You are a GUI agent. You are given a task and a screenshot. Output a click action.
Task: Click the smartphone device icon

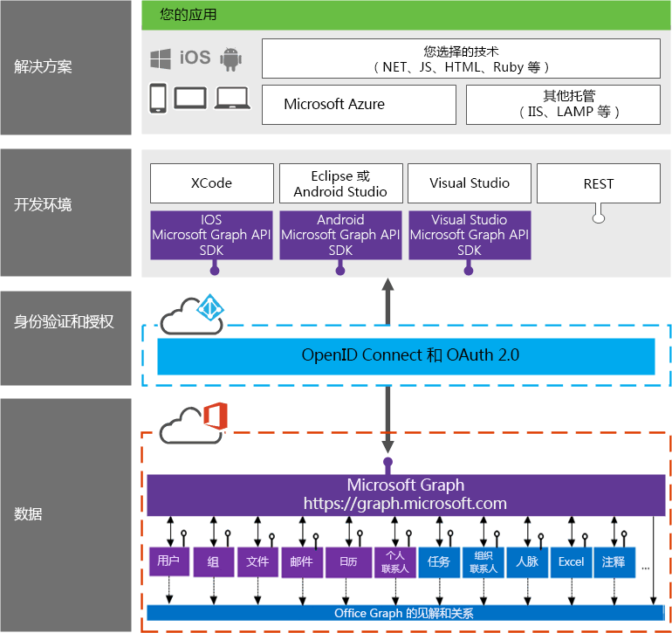coord(159,98)
